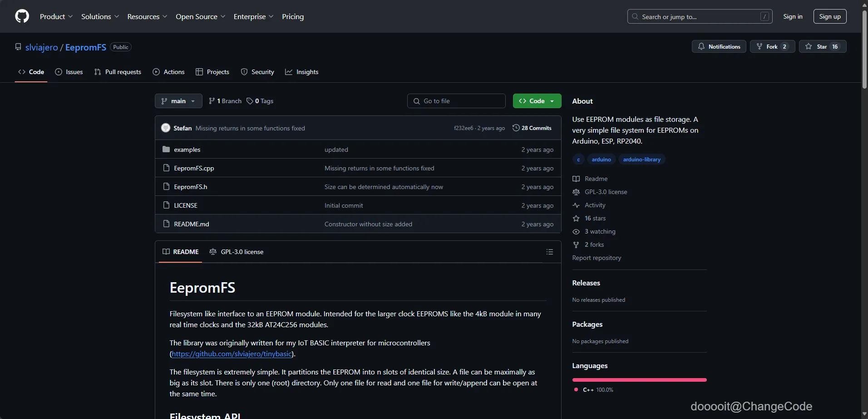This screenshot has width=868, height=419.
Task: Click the c topic tag
Action: [x=578, y=160]
